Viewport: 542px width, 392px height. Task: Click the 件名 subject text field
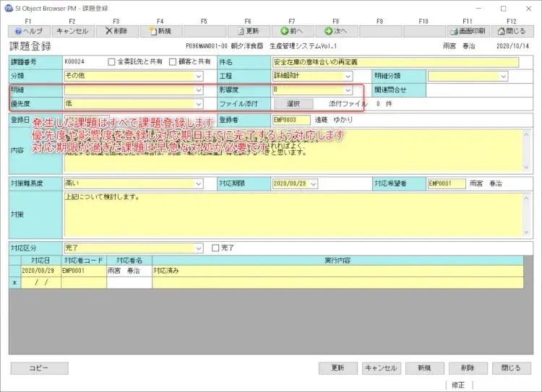pos(395,62)
